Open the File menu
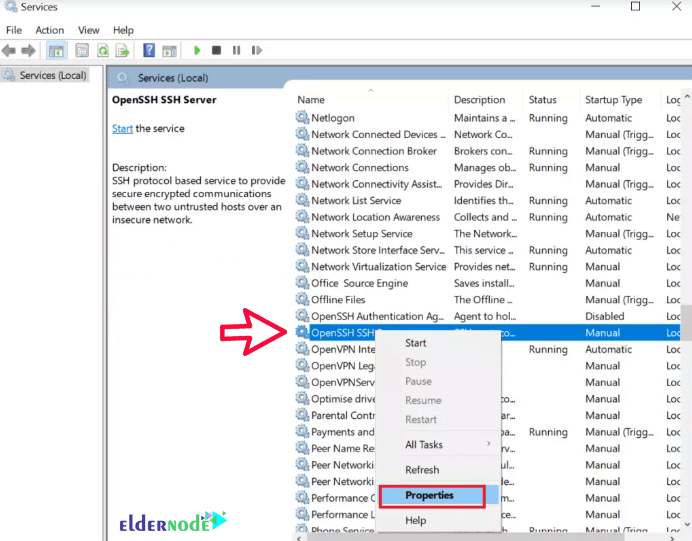The width and height of the screenshot is (692, 541). click(14, 30)
